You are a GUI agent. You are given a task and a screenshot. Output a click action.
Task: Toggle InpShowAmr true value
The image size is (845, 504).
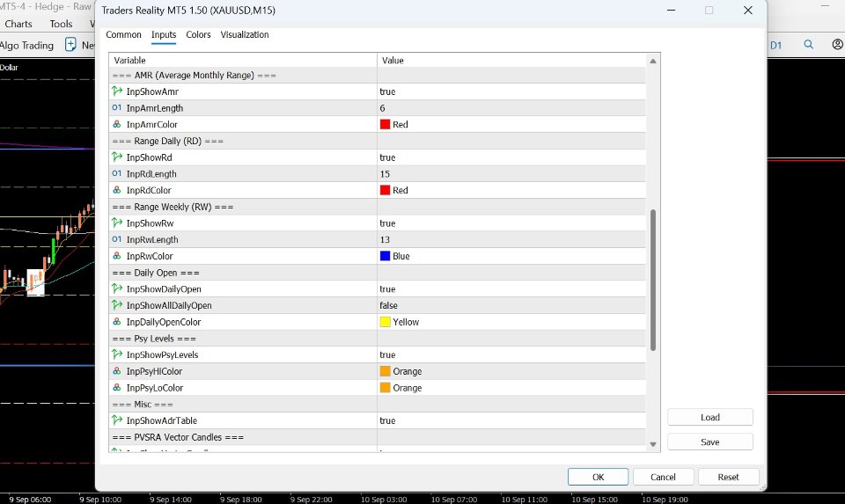click(511, 91)
